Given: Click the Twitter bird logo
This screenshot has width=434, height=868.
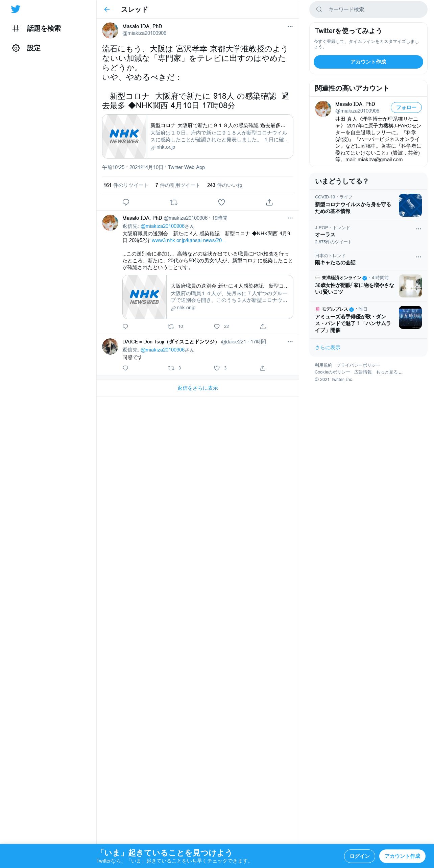Looking at the screenshot, I should (16, 9).
